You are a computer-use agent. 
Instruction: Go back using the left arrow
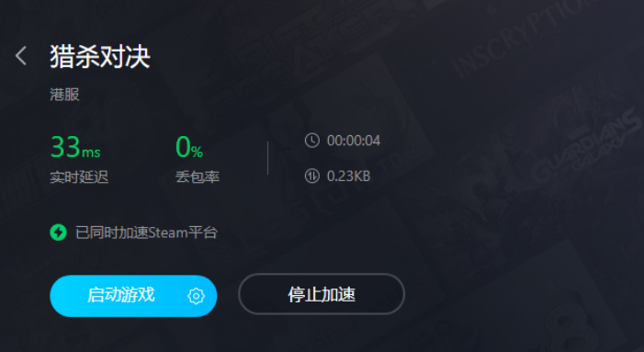click(x=21, y=56)
